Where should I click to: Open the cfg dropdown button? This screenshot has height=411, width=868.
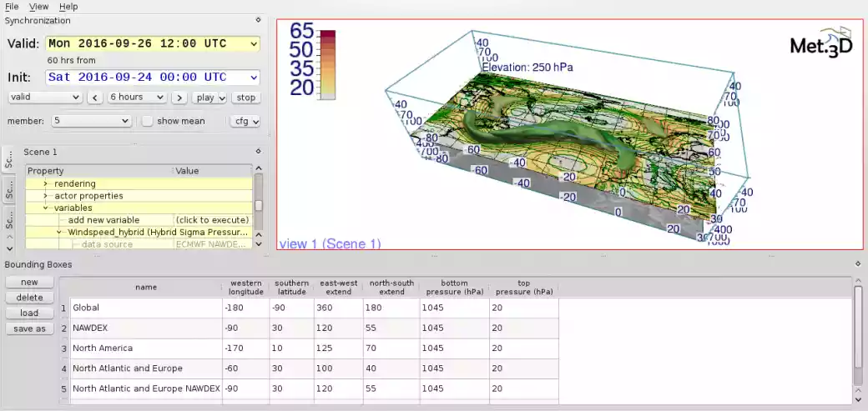pyautogui.click(x=245, y=121)
